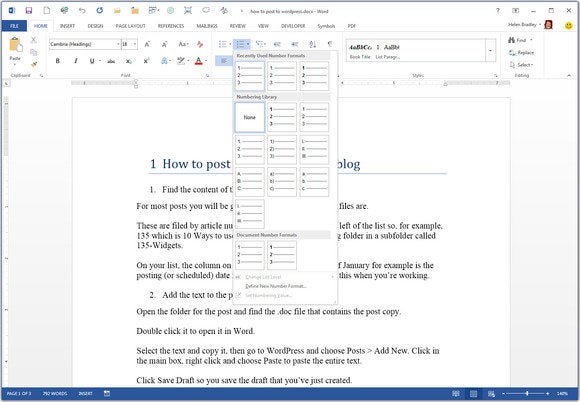This screenshot has height=402, width=580.
Task: Apply superscript formatting
Action: click(146, 61)
